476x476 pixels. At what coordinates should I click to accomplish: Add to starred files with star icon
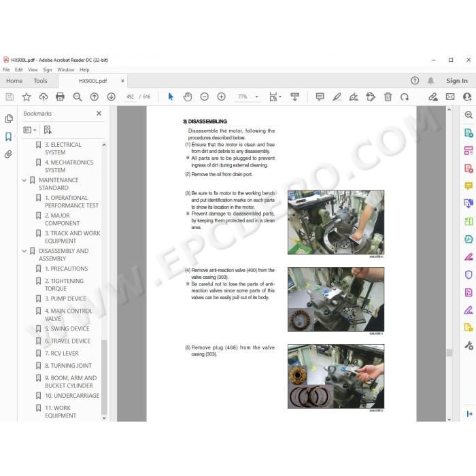(x=27, y=97)
